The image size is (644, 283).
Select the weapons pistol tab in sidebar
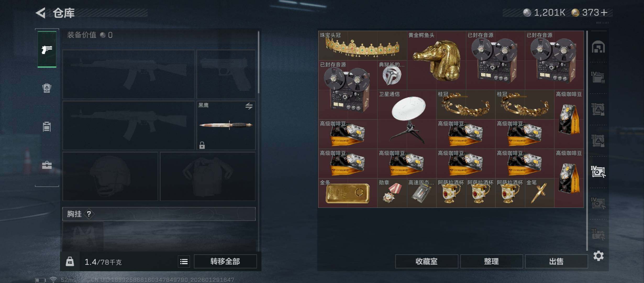pyautogui.click(x=47, y=49)
